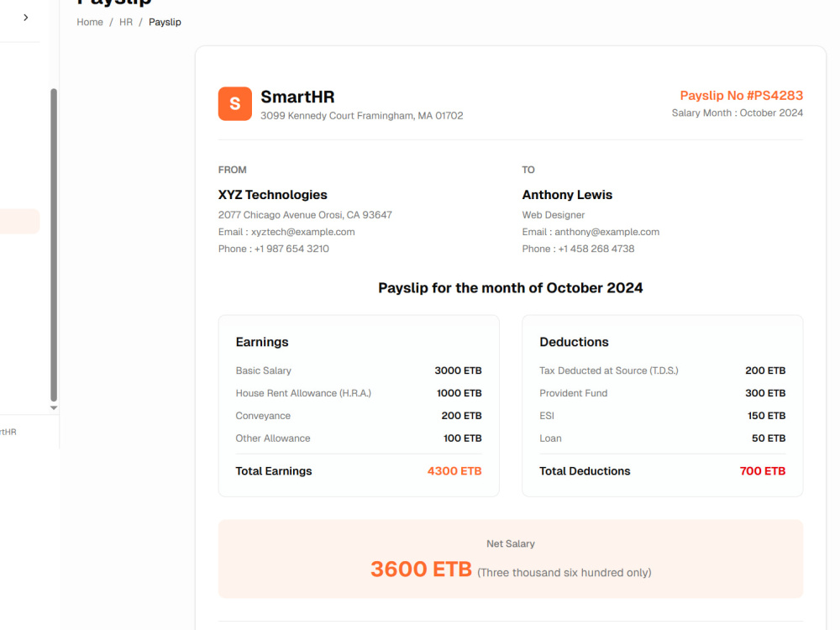Image resolution: width=840 pixels, height=630 pixels.
Task: Click the 1000 ETB H.R.A. value
Action: click(x=459, y=393)
